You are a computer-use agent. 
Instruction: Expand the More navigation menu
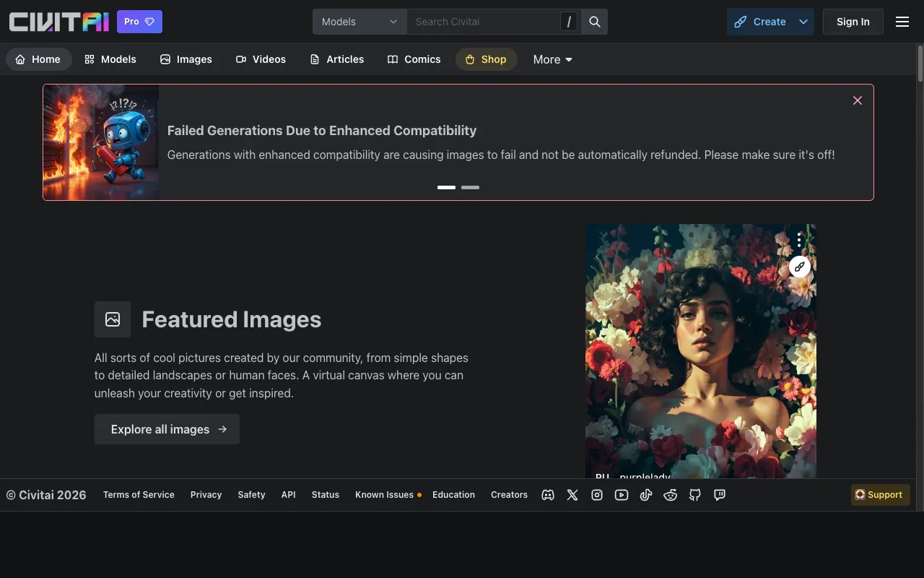(552, 59)
